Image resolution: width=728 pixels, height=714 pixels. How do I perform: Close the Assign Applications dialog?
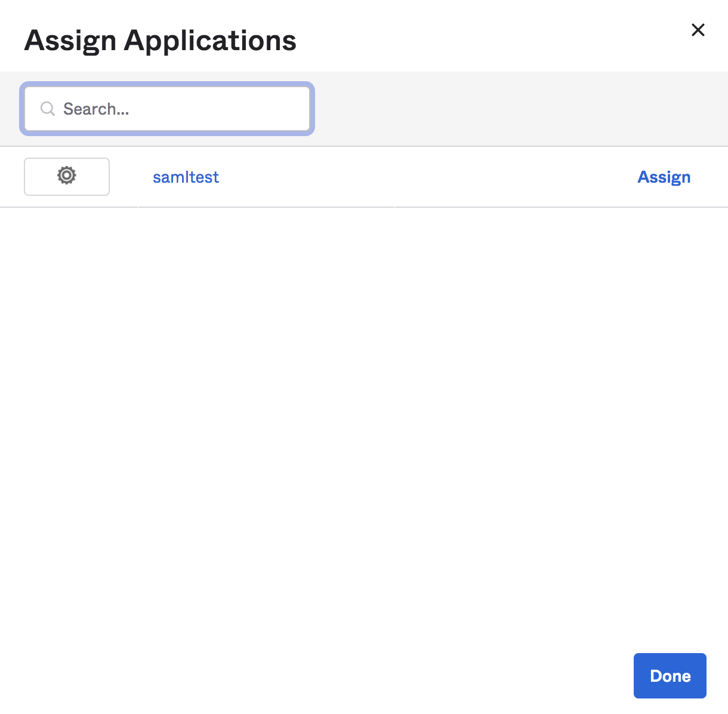698,30
